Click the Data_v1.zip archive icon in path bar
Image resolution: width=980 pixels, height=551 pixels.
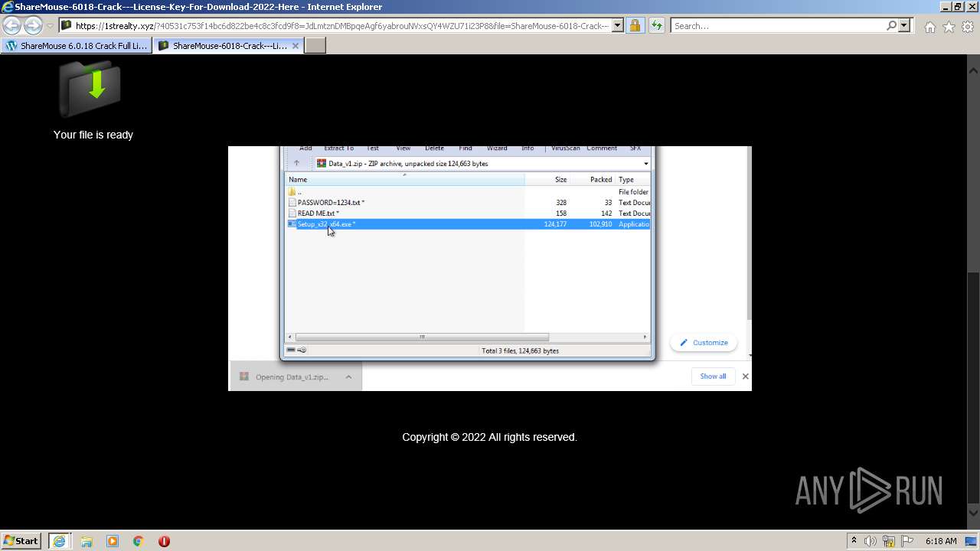click(x=322, y=163)
